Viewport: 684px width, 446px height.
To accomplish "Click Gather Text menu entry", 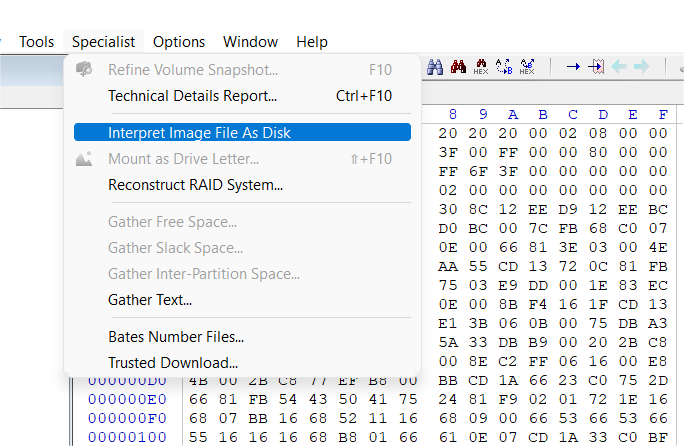I will (x=150, y=299).
